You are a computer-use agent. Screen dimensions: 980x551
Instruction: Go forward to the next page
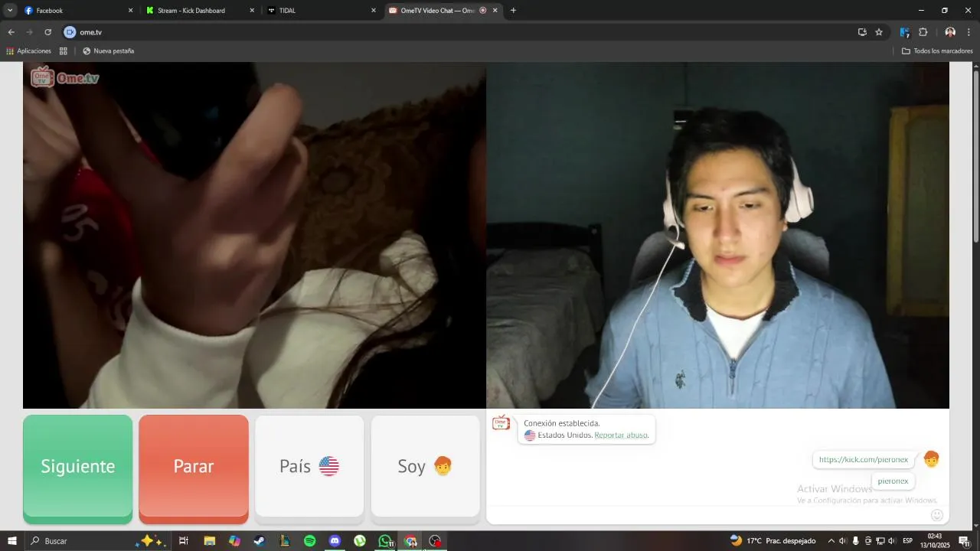coord(30,32)
